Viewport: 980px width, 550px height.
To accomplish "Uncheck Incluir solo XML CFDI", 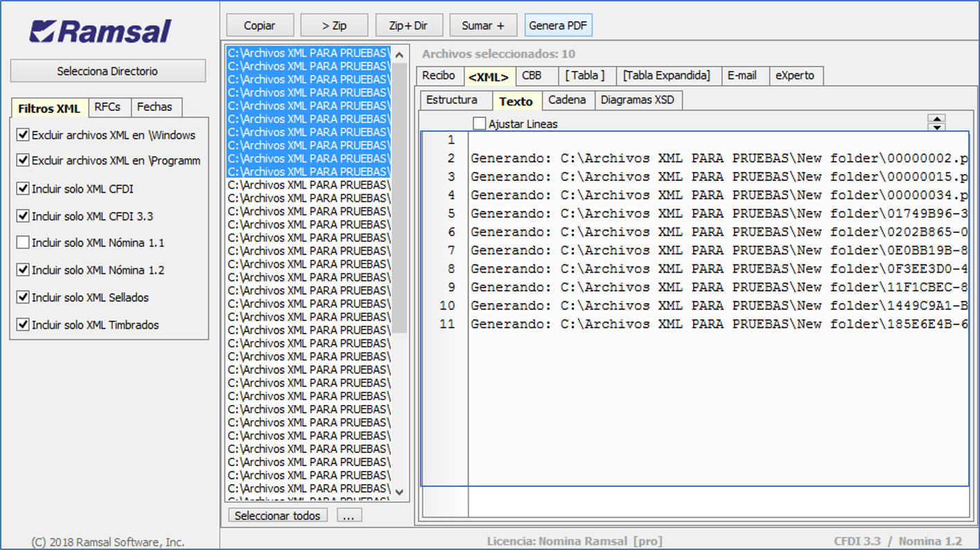I will click(x=23, y=189).
